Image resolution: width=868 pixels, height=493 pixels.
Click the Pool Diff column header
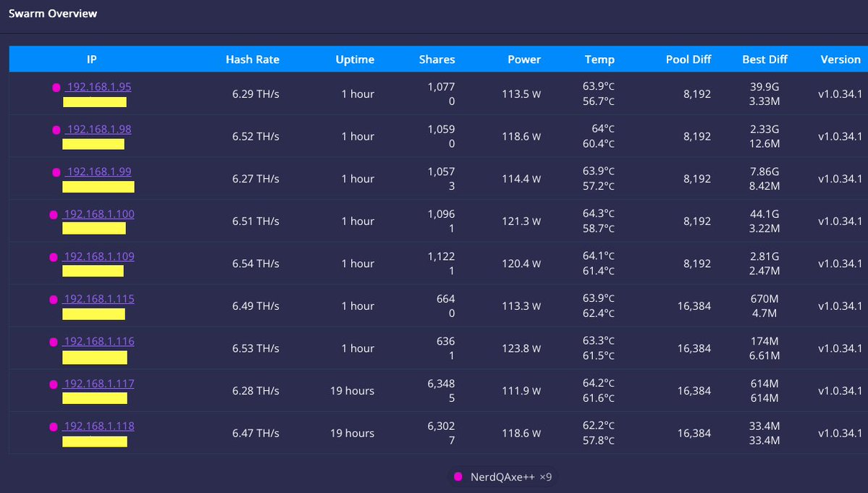click(x=688, y=59)
